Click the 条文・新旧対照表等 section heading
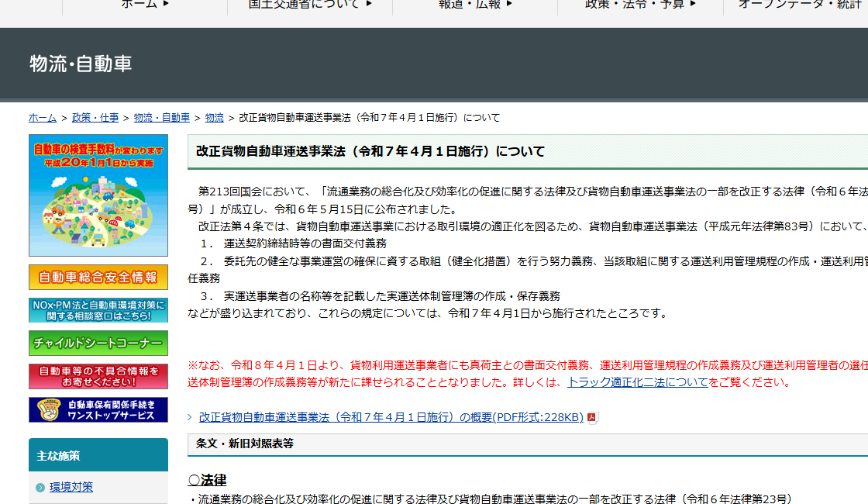 (245, 444)
